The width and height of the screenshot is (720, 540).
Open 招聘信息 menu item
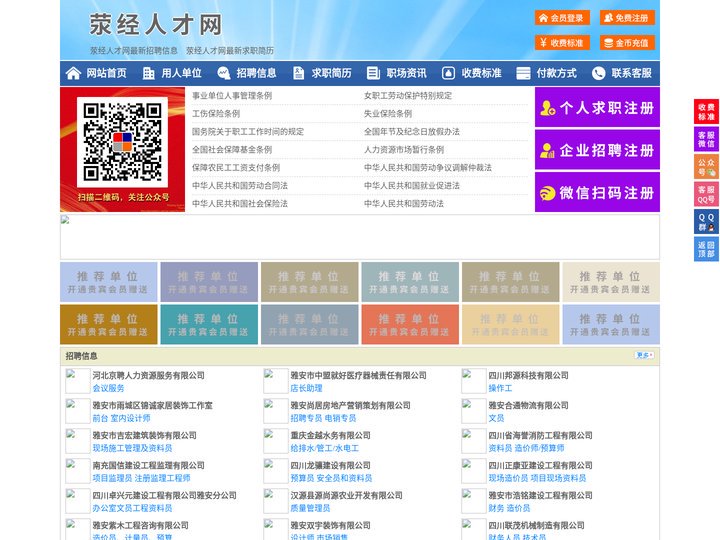pos(256,73)
